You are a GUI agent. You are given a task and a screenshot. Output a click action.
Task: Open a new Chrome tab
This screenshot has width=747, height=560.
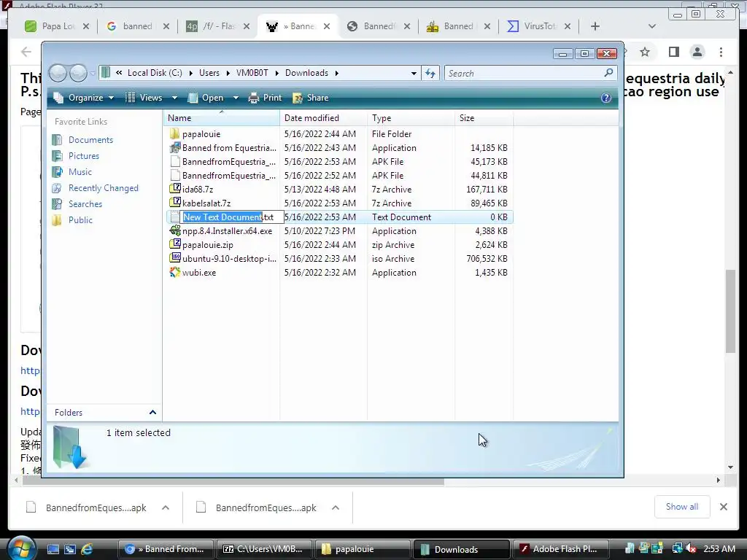click(x=595, y=26)
